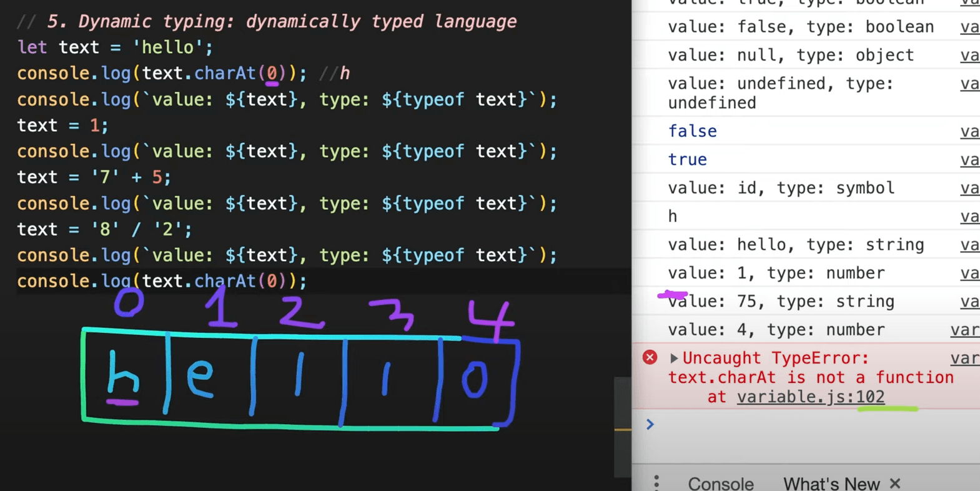This screenshot has height=491, width=980.
Task: Open source link for 'value: 75, type: string'
Action: [x=969, y=302]
